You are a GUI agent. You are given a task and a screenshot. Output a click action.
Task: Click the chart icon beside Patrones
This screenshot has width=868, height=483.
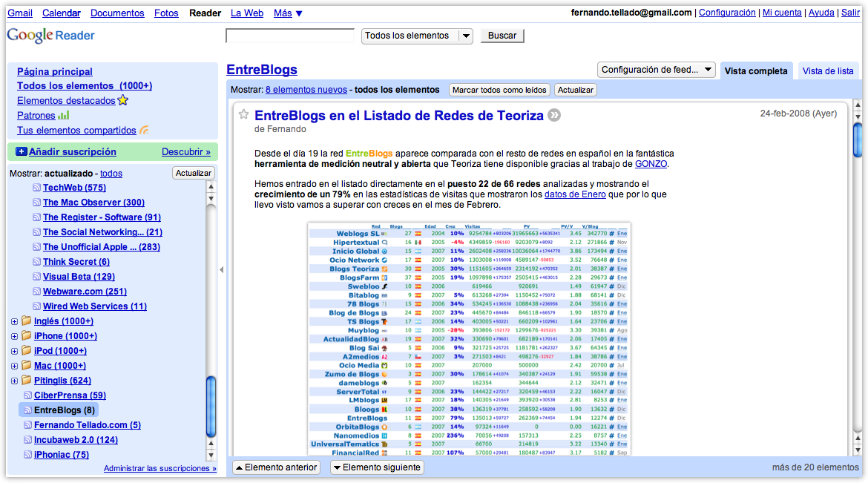(x=64, y=115)
